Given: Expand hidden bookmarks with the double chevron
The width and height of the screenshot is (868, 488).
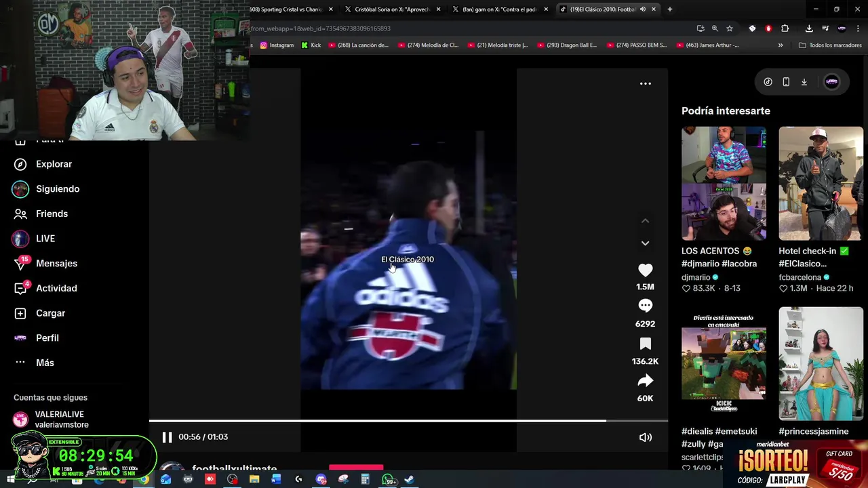Looking at the screenshot, I should (781, 45).
